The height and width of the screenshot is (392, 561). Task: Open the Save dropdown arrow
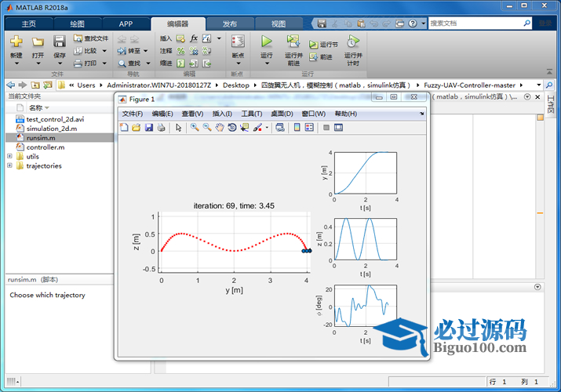click(x=60, y=64)
